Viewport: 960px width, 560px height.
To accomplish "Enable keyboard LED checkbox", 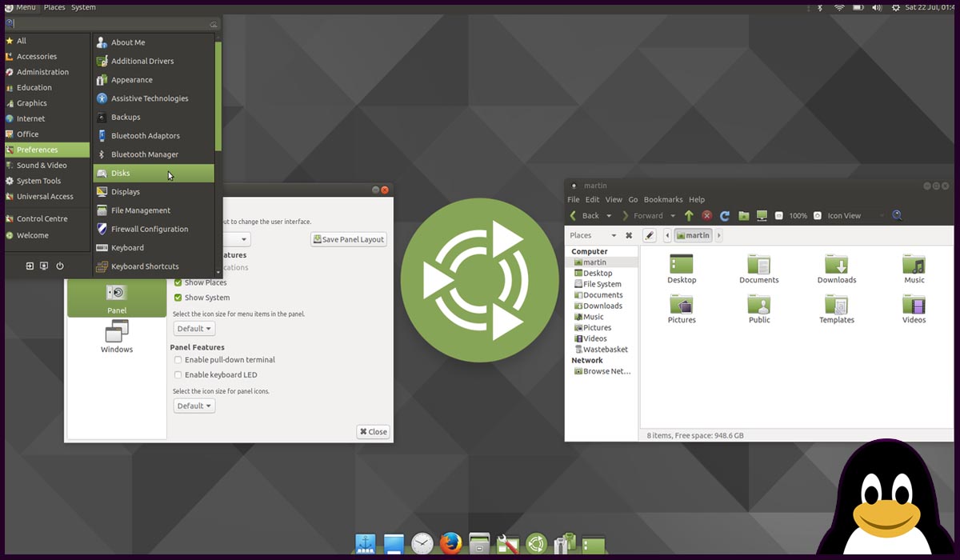I will pyautogui.click(x=178, y=374).
